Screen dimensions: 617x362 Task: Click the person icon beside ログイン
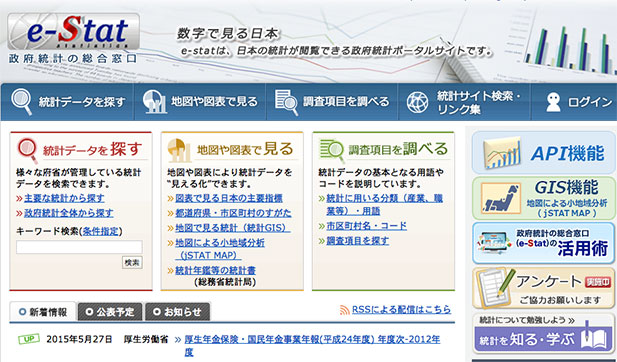[553, 102]
